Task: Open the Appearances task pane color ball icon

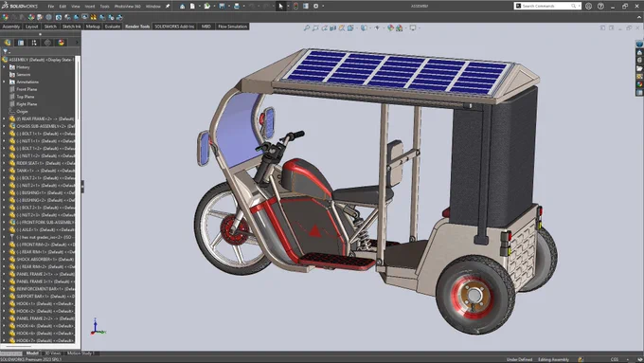Action: click(x=639, y=84)
